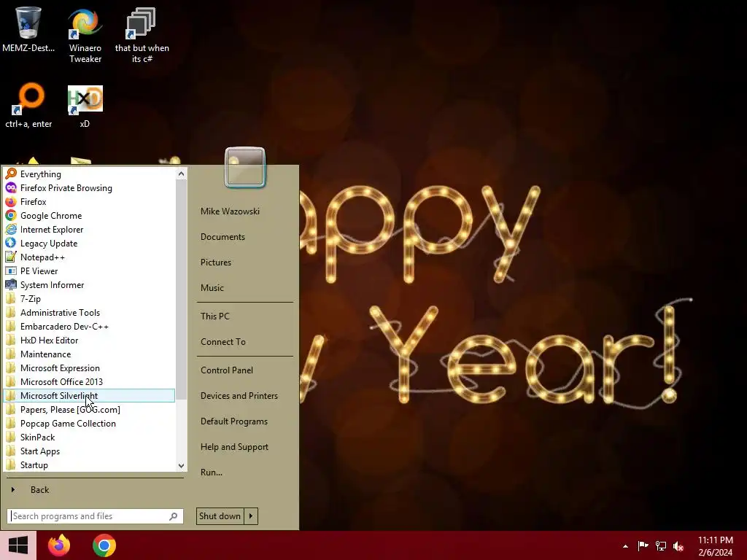
Task: Expand the Microsoft Expression folder
Action: click(89, 367)
